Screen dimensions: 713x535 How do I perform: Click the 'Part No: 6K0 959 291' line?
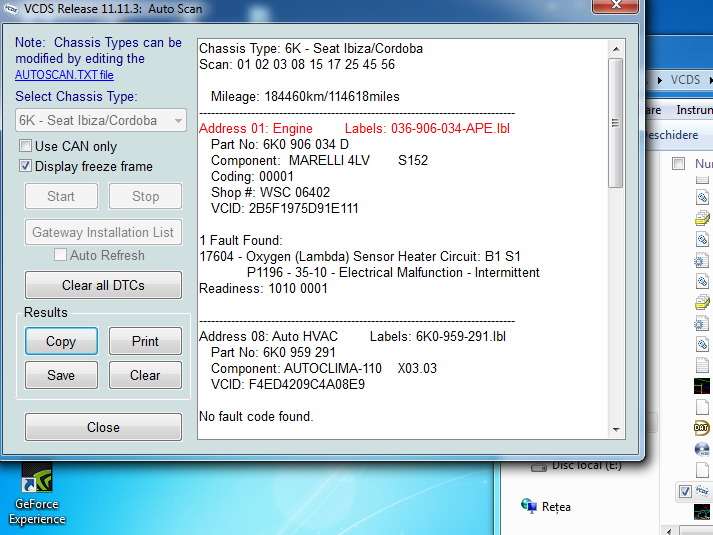[x=273, y=352]
